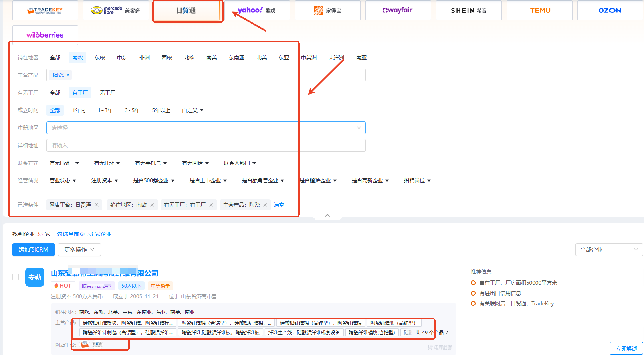Click the 详细地址 input field
Screen dimensions: 644x355
click(x=206, y=145)
